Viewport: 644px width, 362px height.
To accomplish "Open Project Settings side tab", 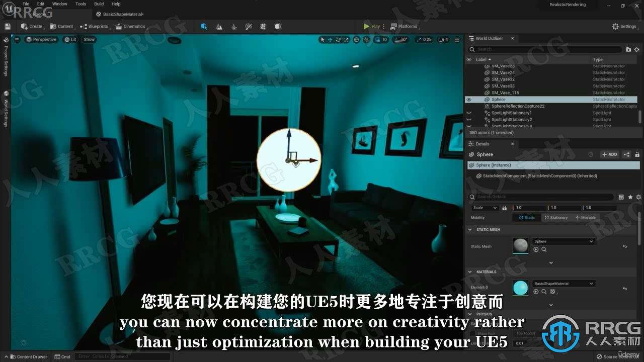I will (x=6, y=57).
